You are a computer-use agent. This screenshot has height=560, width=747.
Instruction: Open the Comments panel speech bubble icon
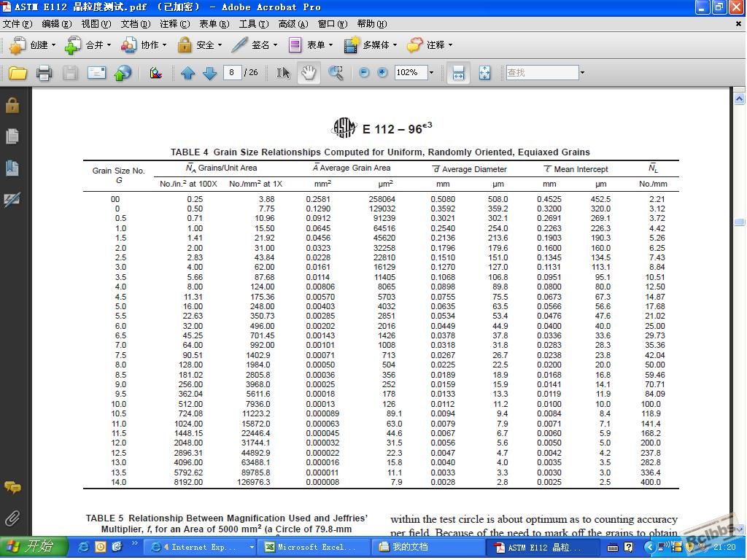point(12,486)
